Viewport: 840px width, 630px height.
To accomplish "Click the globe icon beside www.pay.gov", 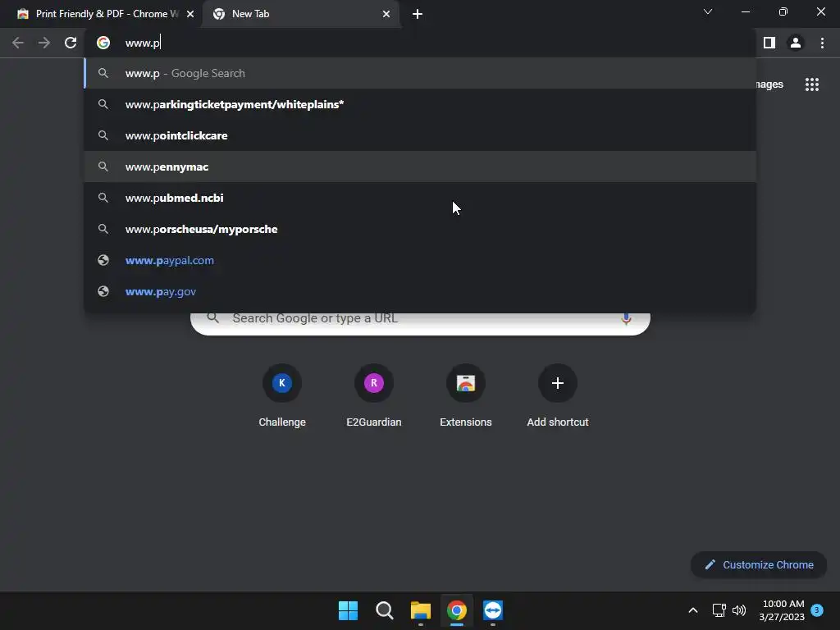I will tap(103, 291).
